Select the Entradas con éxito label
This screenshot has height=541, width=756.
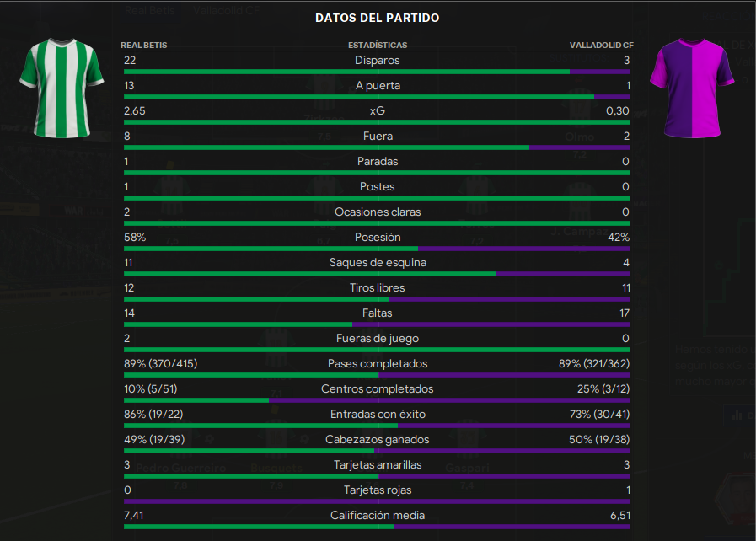coord(378,415)
